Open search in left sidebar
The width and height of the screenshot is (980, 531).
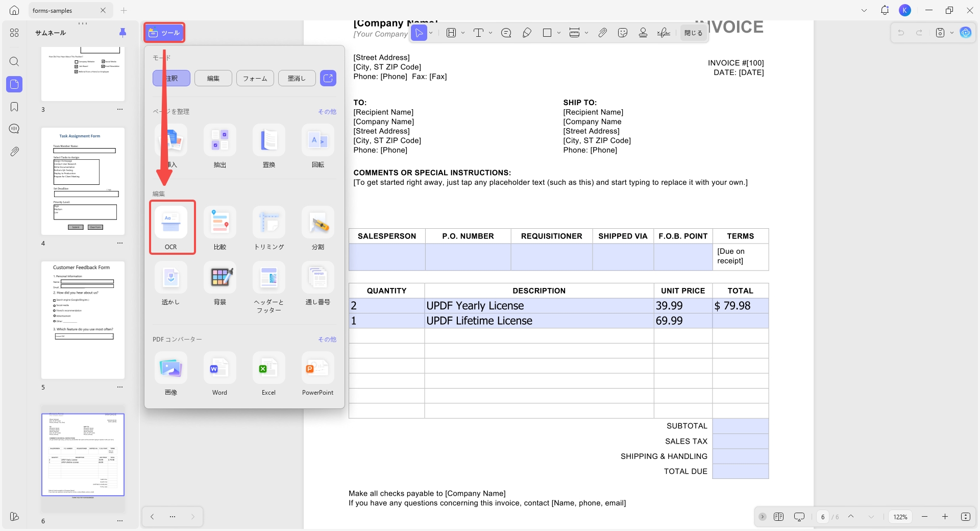[14, 62]
